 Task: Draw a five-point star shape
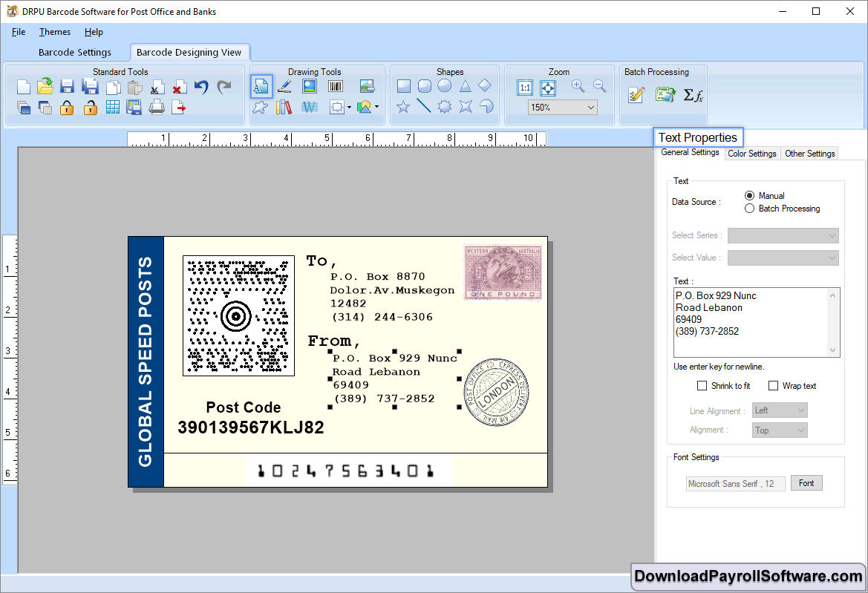coord(403,106)
